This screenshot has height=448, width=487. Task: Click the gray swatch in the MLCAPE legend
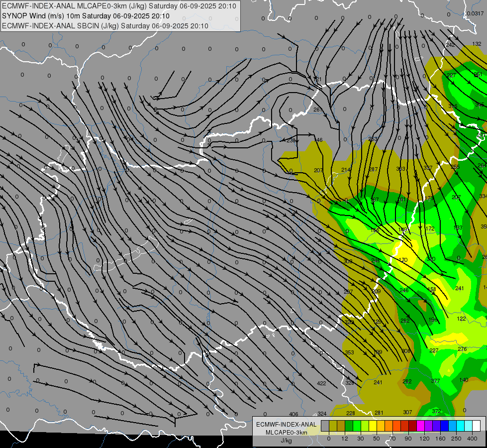point(325,426)
